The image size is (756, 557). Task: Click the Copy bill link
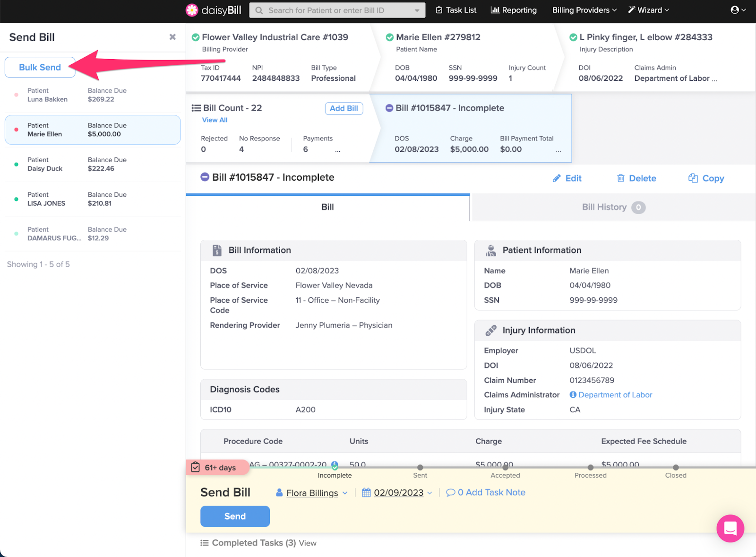tap(706, 178)
